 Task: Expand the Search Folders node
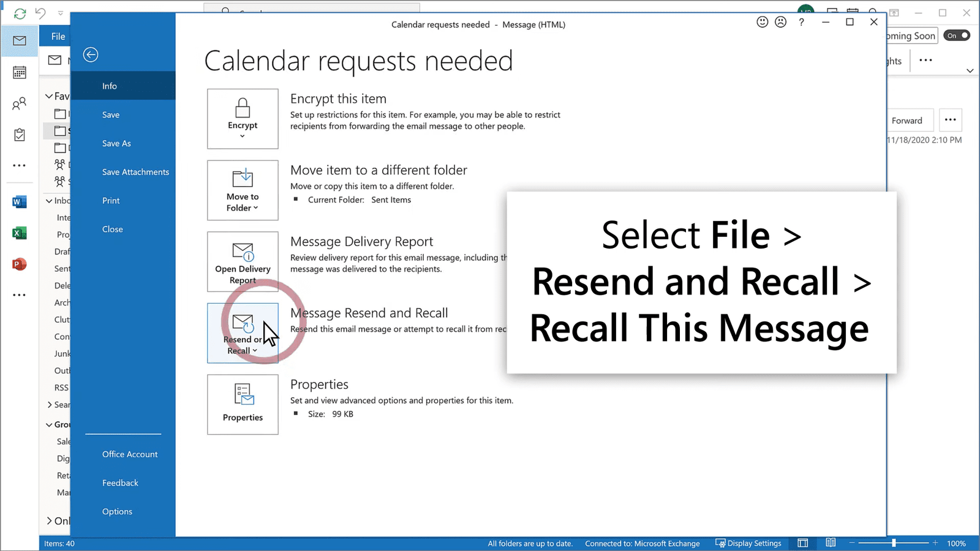coord(49,405)
